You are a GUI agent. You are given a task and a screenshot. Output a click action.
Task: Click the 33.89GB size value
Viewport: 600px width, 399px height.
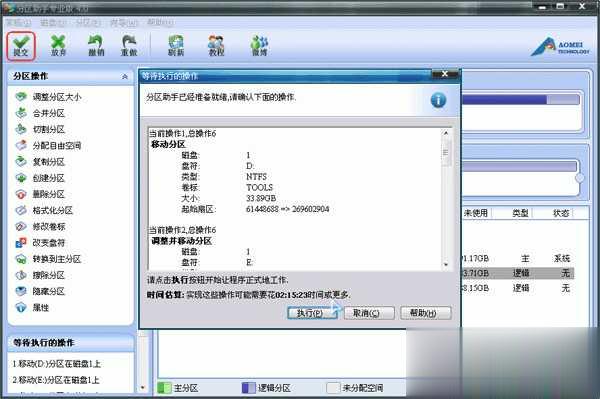pyautogui.click(x=261, y=198)
